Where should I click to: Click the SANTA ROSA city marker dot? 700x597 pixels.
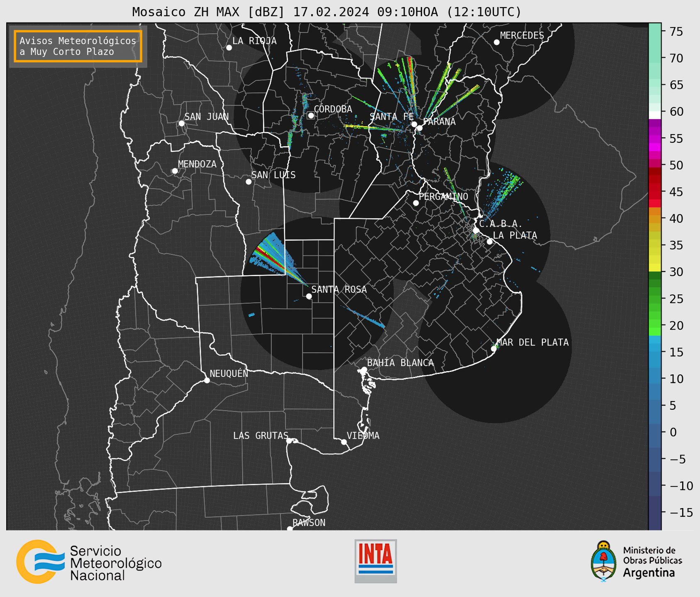309,296
